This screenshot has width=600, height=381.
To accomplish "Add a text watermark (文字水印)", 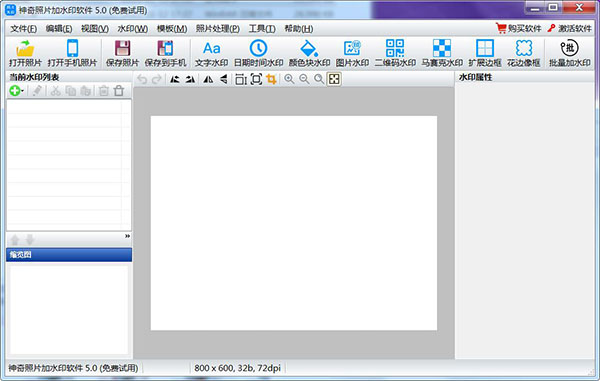I will 211,53.
